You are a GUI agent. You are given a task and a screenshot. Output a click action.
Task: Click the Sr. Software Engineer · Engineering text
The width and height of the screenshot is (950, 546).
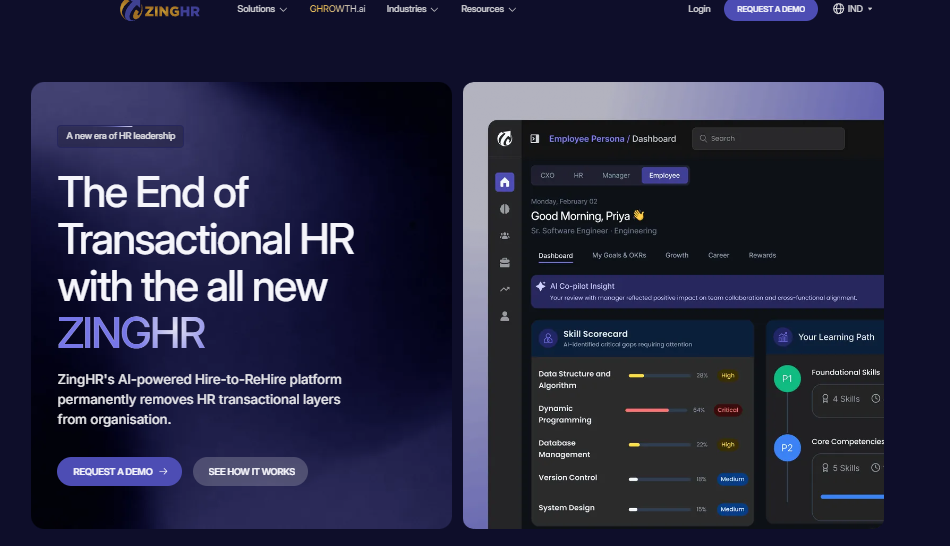coord(594,231)
